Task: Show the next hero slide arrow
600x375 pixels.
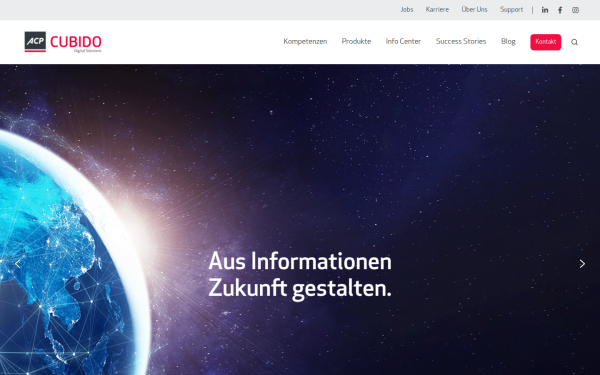Action: click(x=582, y=264)
